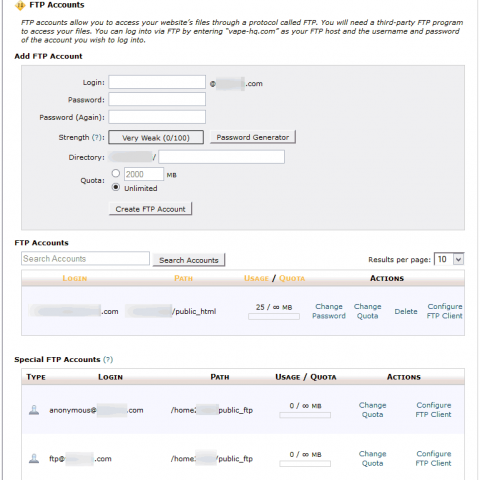Sort accounts by Quota column

292,278
